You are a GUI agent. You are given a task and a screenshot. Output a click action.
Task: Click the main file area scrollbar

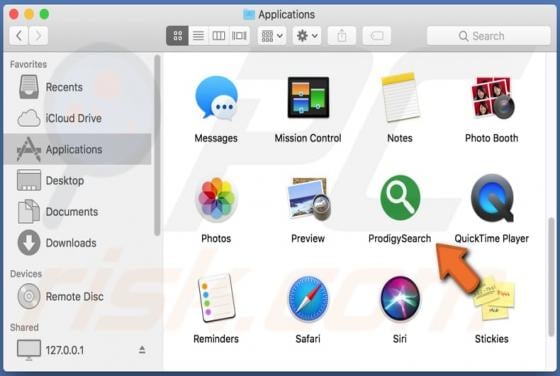[551, 277]
